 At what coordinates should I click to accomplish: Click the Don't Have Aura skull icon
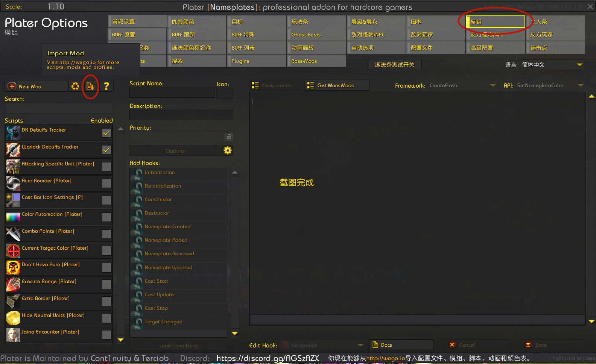pos(13,268)
